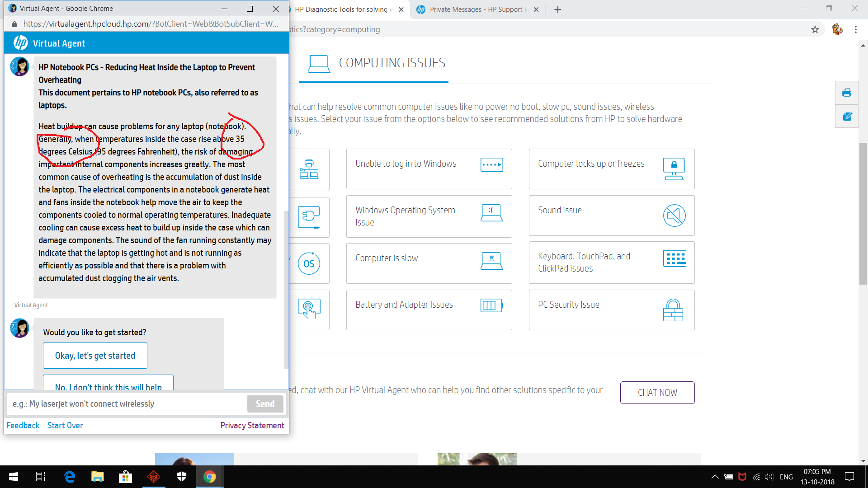Open Computer locks up or freezes tile
868x488 pixels.
tap(611, 169)
